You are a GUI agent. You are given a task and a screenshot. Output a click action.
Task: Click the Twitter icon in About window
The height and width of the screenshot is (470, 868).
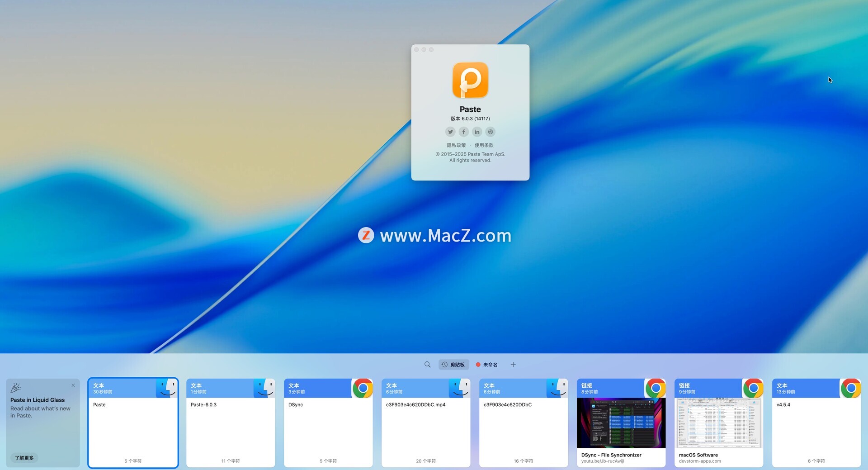(450, 132)
